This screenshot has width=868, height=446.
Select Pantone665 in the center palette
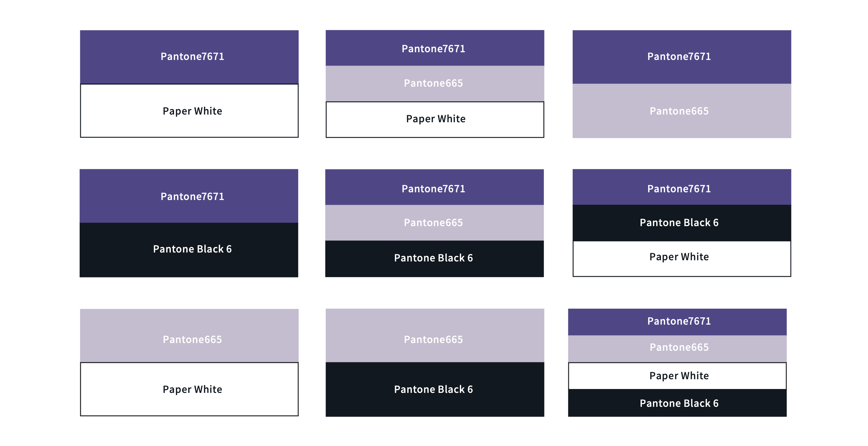pos(434,223)
